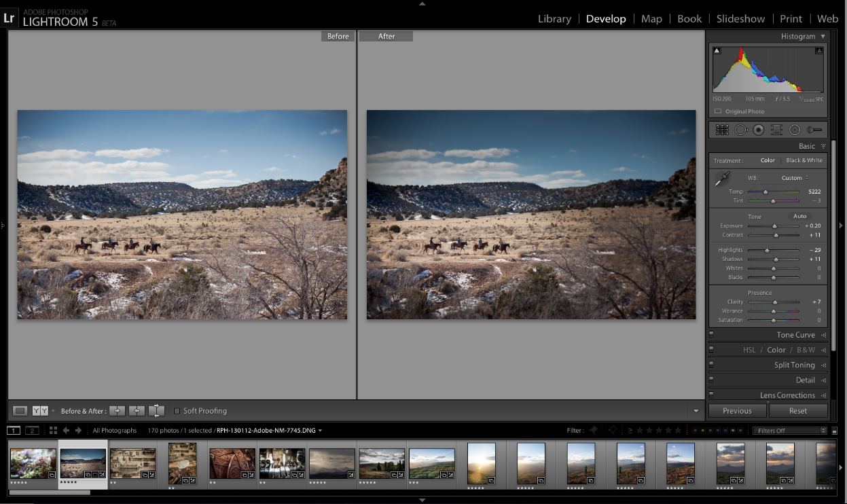Filter by one star rating

pyautogui.click(x=640, y=430)
